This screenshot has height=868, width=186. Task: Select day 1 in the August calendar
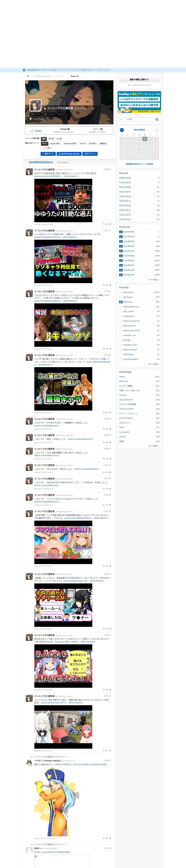(x=145, y=139)
